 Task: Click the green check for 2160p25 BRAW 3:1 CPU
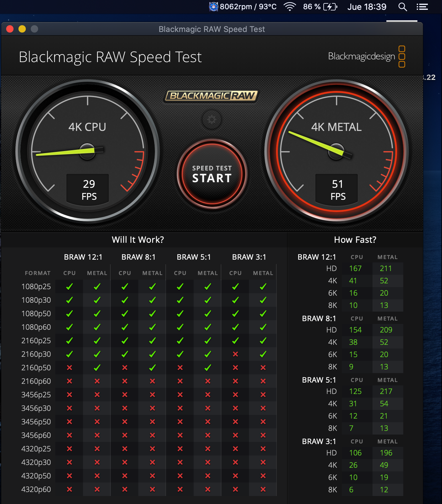coord(235,341)
